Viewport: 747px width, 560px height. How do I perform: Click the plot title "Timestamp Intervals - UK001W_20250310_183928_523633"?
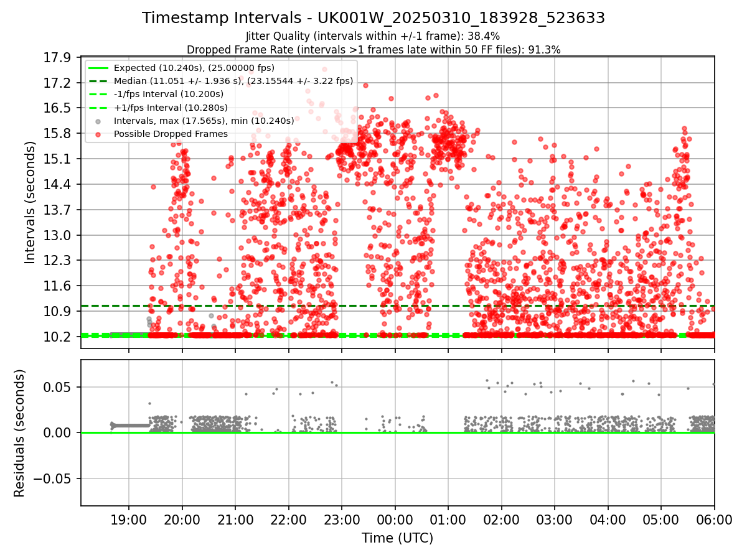point(374,18)
